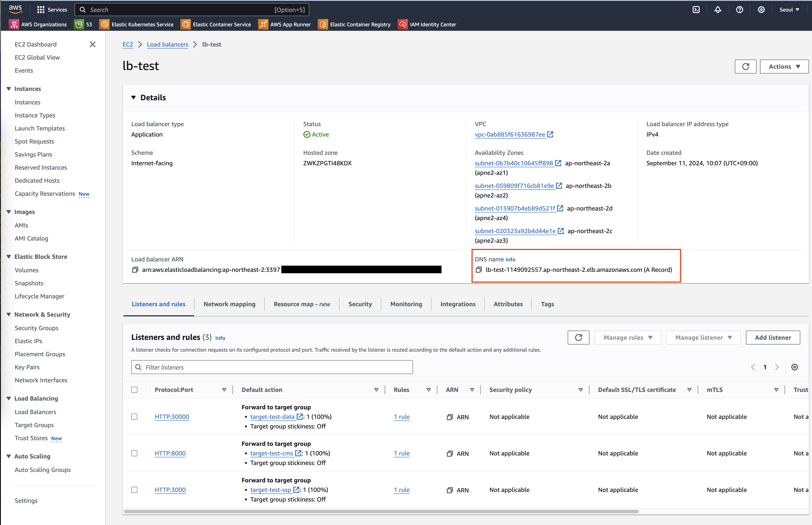Collapse the Elastic Block Store sidebar group
The height and width of the screenshot is (525, 812).
(x=9, y=257)
